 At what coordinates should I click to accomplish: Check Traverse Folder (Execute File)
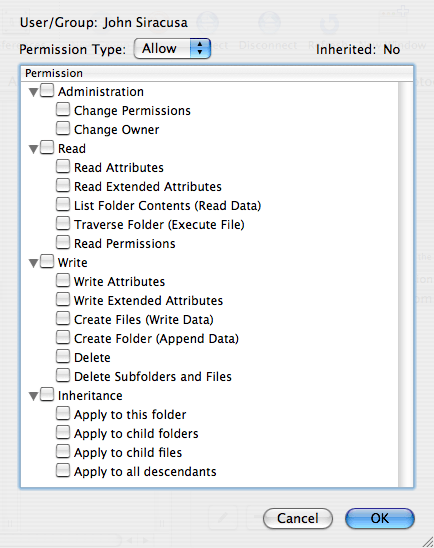(63, 223)
